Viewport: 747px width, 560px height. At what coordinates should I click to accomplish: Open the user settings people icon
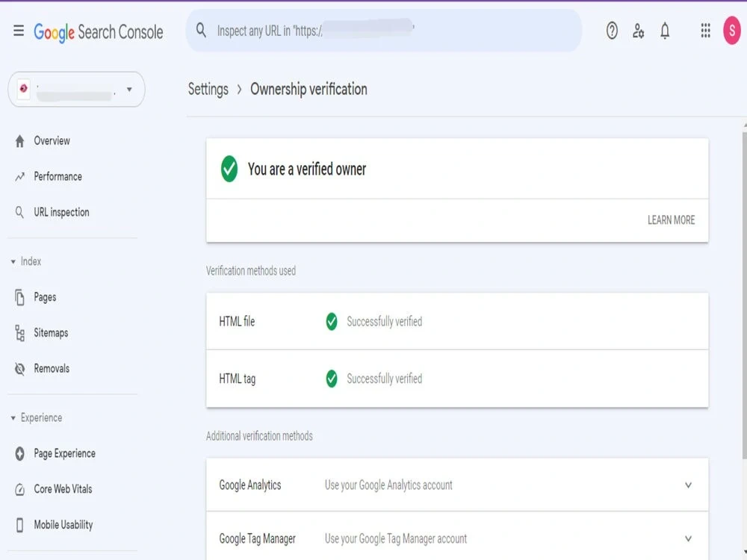coord(638,31)
